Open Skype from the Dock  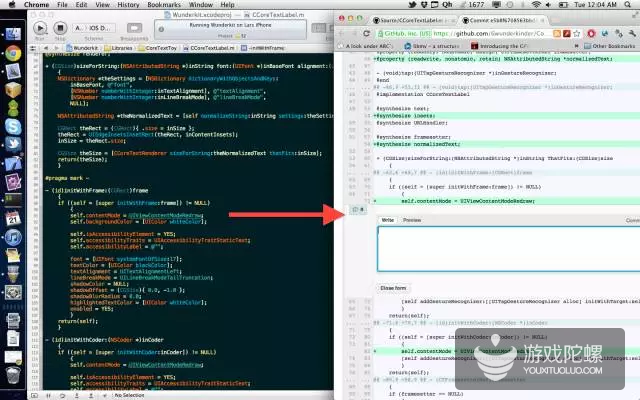[x=13, y=127]
